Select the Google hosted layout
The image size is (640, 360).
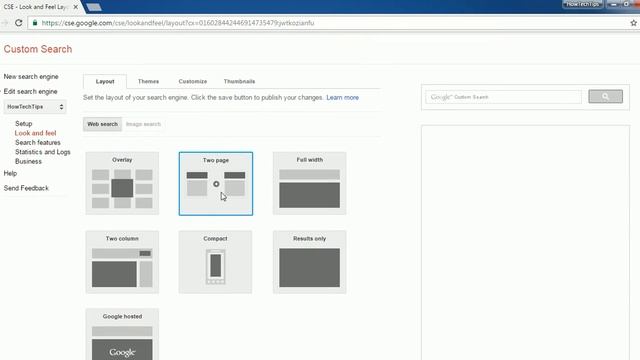point(122,334)
